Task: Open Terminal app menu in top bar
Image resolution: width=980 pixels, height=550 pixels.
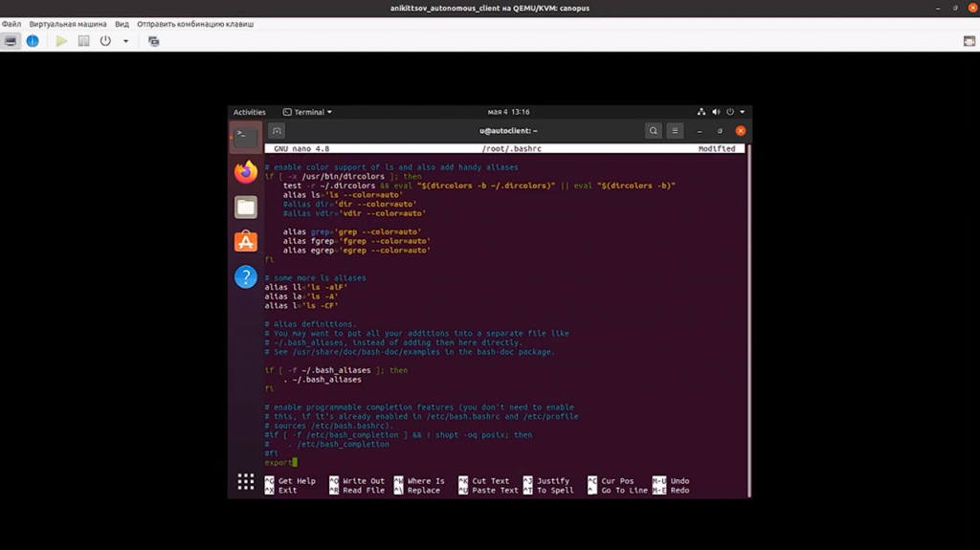Action: [307, 112]
